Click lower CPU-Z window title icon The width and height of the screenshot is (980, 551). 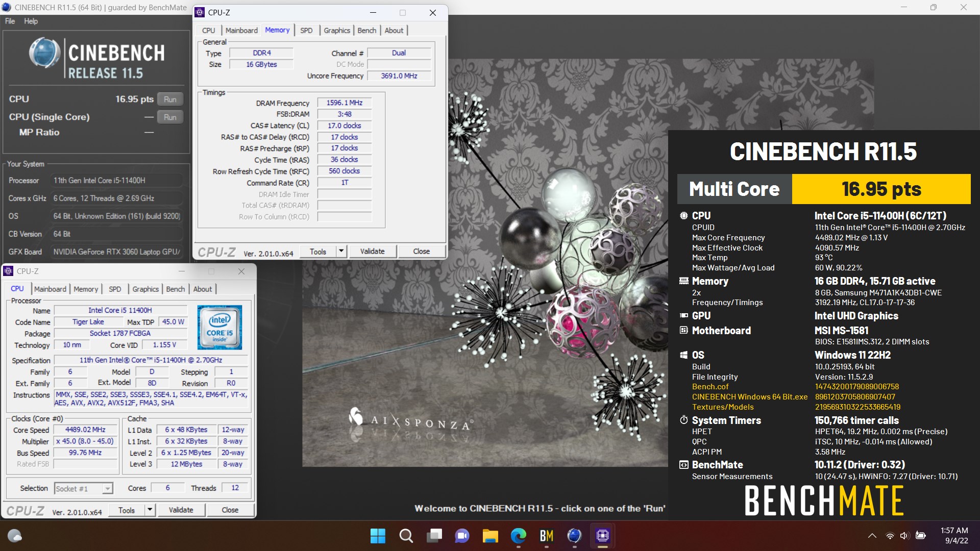click(x=8, y=271)
